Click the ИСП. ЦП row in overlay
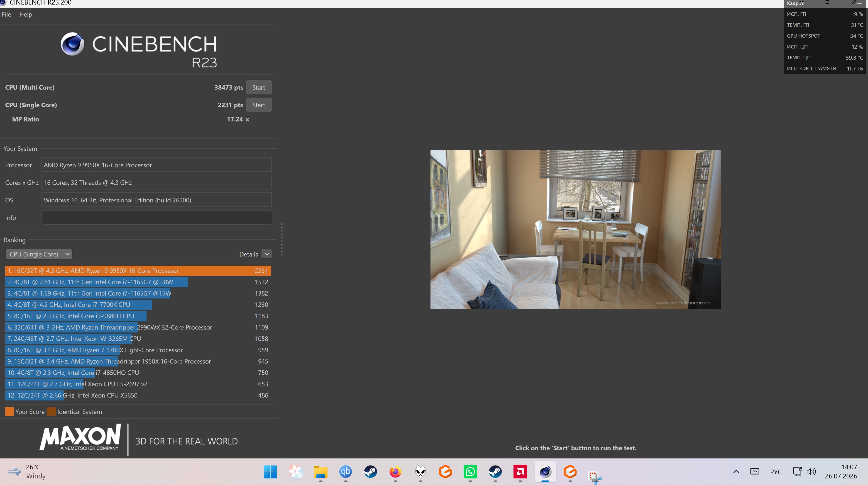Screen dimensions: 868x485 (825, 47)
